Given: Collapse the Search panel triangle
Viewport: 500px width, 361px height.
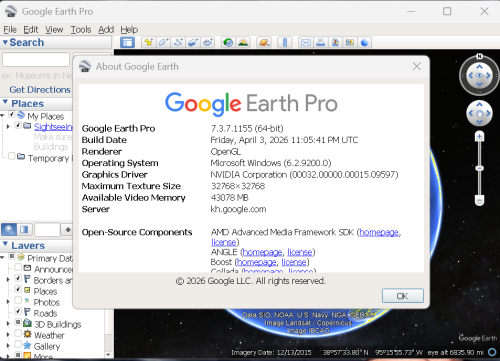Looking at the screenshot, I should pyautogui.click(x=5, y=42).
